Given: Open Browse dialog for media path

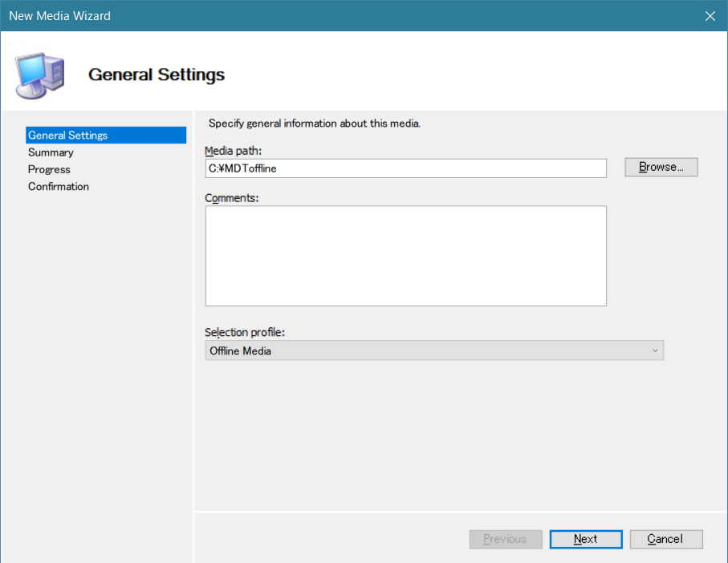Looking at the screenshot, I should [x=661, y=167].
